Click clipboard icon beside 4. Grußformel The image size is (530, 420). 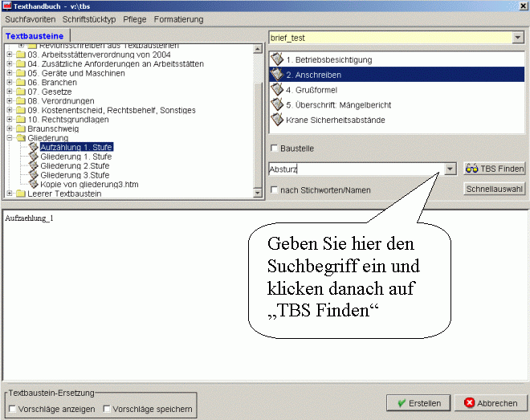[x=277, y=89]
